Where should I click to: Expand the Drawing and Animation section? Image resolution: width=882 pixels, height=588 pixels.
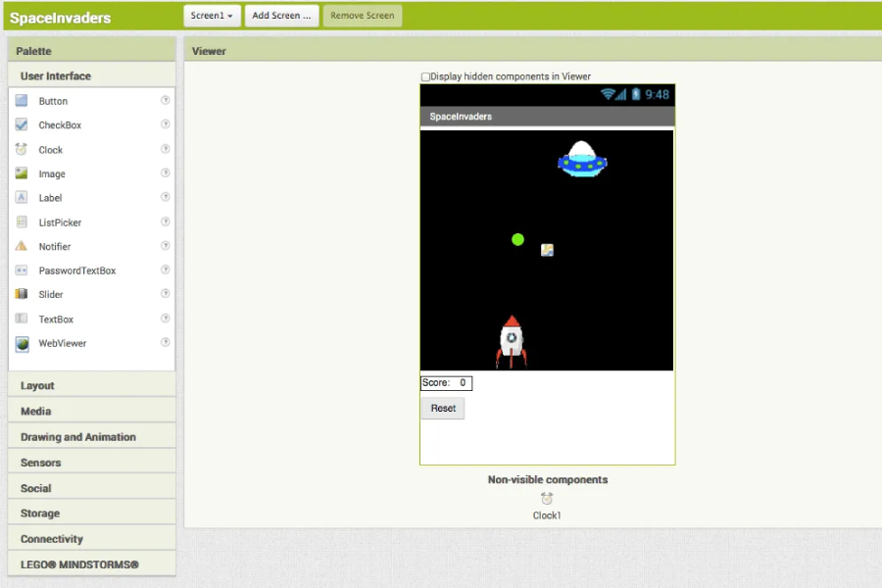pyautogui.click(x=92, y=437)
